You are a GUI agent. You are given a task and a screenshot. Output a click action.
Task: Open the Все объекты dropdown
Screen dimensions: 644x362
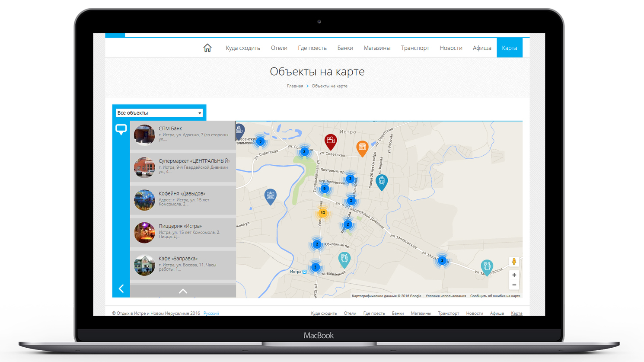coord(159,113)
